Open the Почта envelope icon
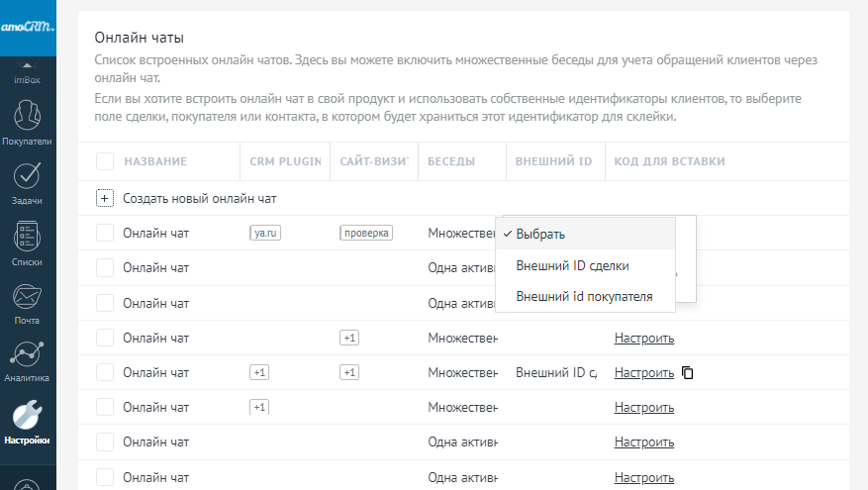868x490 pixels. (28, 296)
